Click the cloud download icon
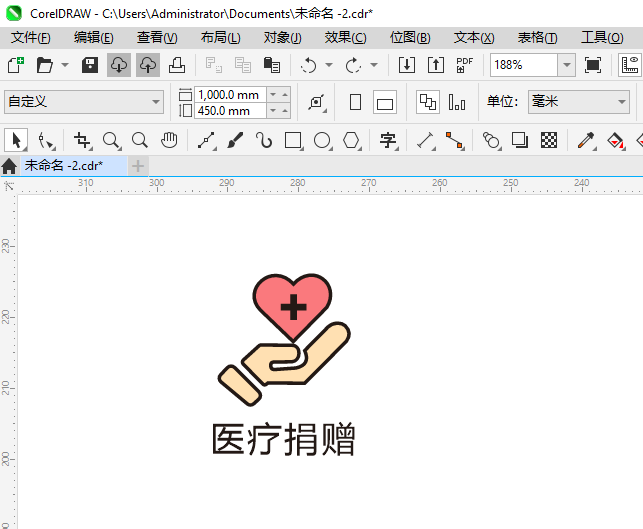The height and width of the screenshot is (529, 643). tap(119, 65)
